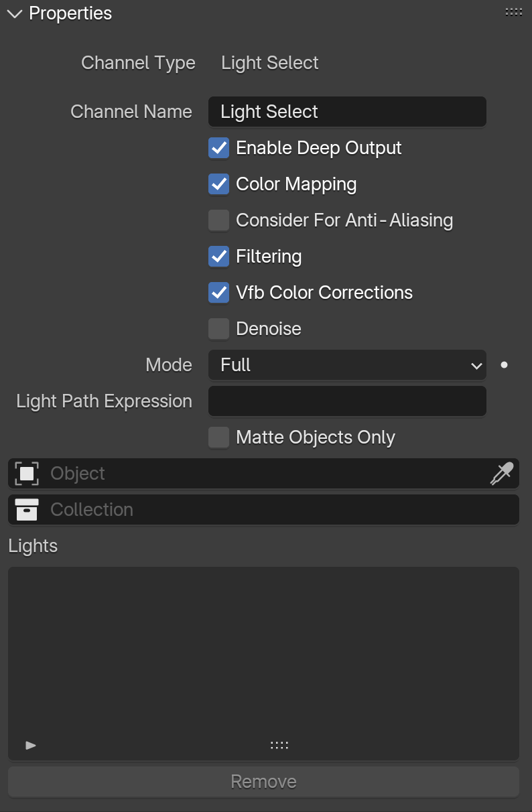Uncheck Vfb Color Corrections
This screenshot has height=812, width=532.
(x=218, y=293)
